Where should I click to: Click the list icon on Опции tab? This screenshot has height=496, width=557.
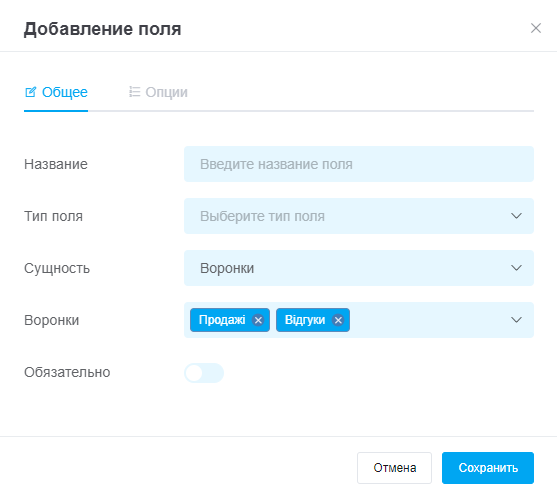pyautogui.click(x=134, y=92)
